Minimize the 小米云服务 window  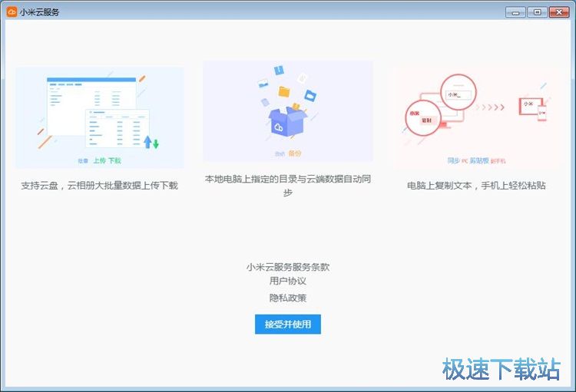[515, 12]
